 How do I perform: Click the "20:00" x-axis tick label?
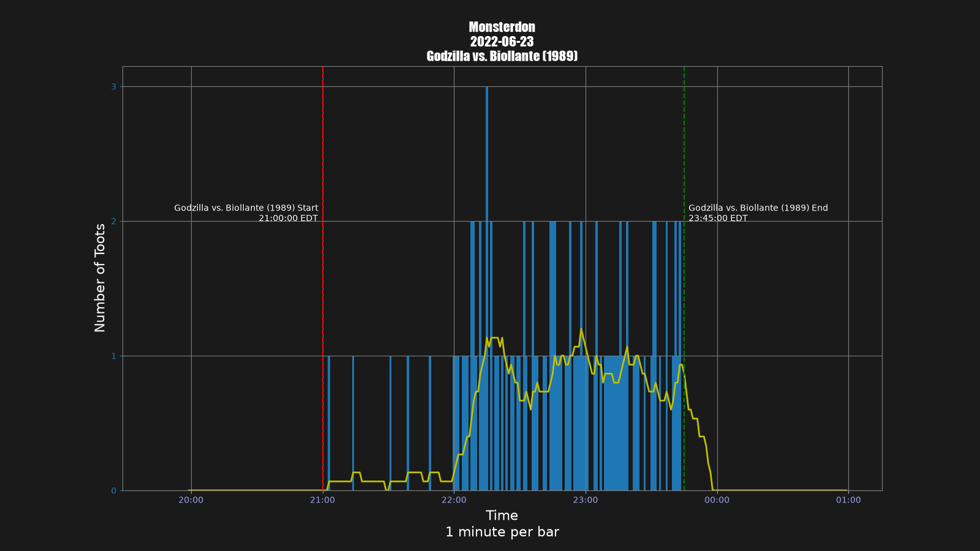click(191, 500)
